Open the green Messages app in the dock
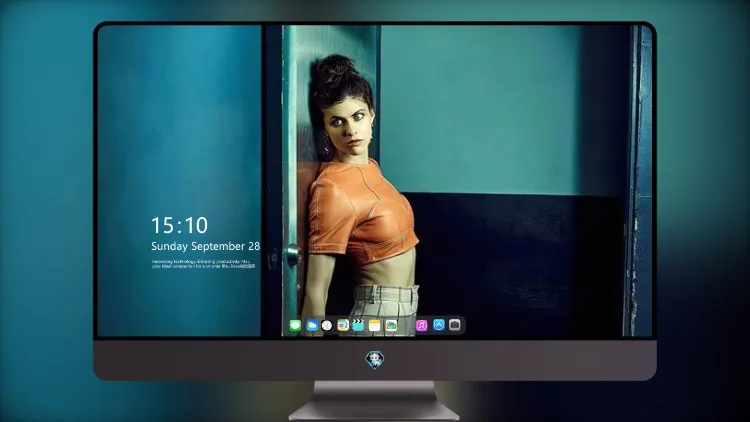 [295, 325]
